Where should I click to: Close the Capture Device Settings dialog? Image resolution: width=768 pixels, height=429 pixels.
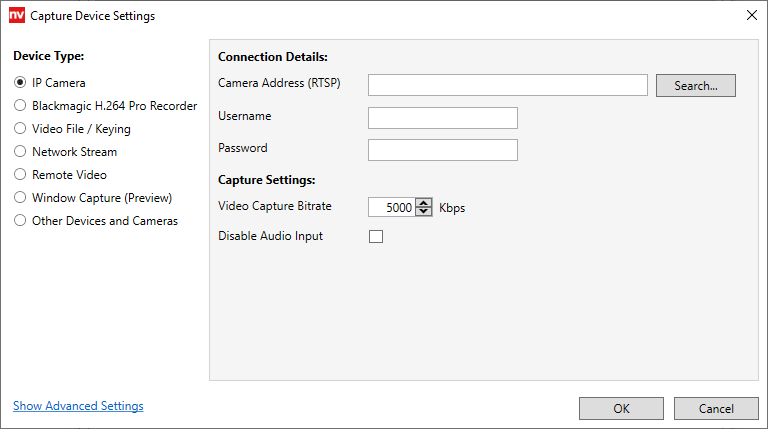point(751,15)
